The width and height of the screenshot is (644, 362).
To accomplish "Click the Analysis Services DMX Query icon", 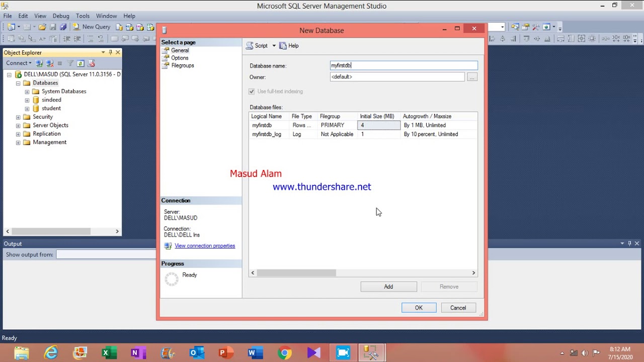I will tap(140, 27).
